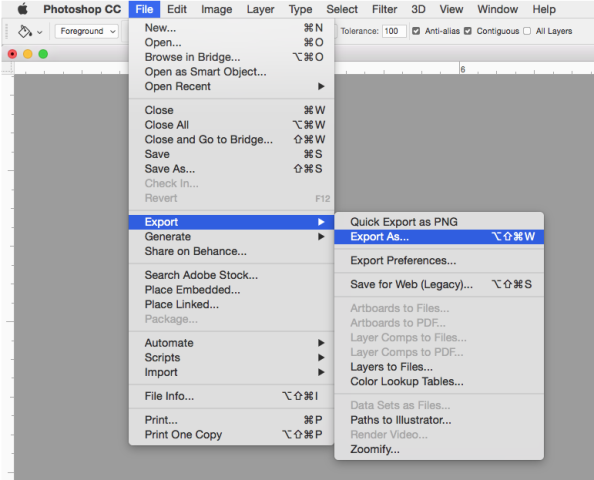Select Layers to Files...

[439, 367]
